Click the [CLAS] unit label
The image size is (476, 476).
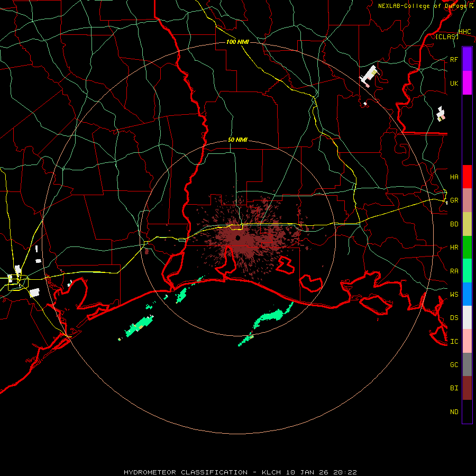click(x=447, y=36)
